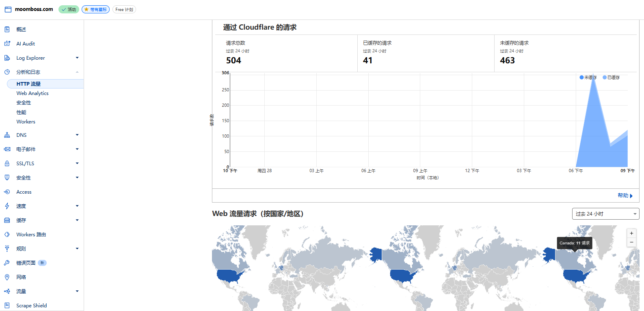
Task: Click the Access arrow-circle icon
Action: click(7, 192)
